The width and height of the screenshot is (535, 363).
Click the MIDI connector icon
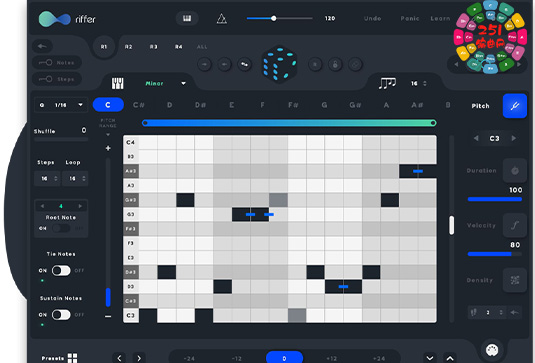tap(492, 350)
